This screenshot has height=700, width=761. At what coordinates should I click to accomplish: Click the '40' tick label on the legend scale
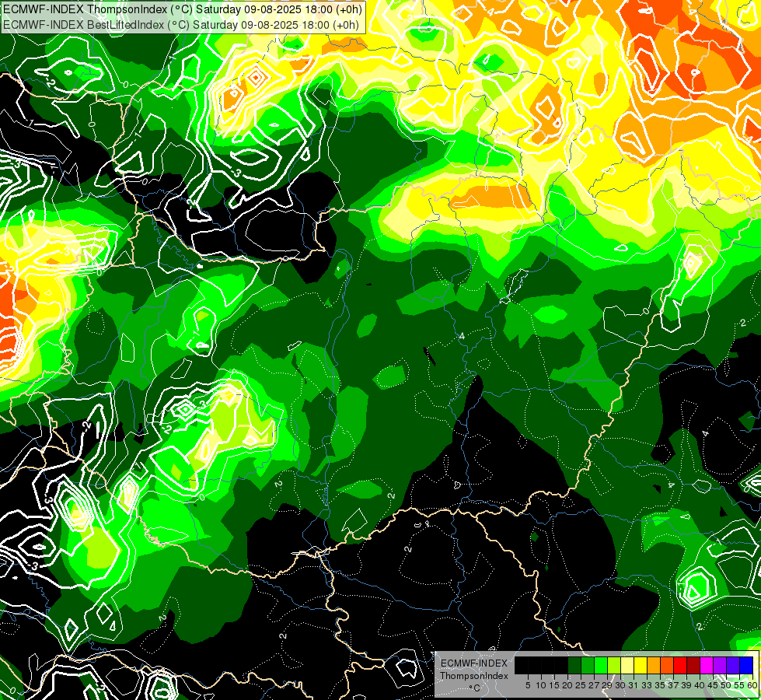click(x=700, y=685)
